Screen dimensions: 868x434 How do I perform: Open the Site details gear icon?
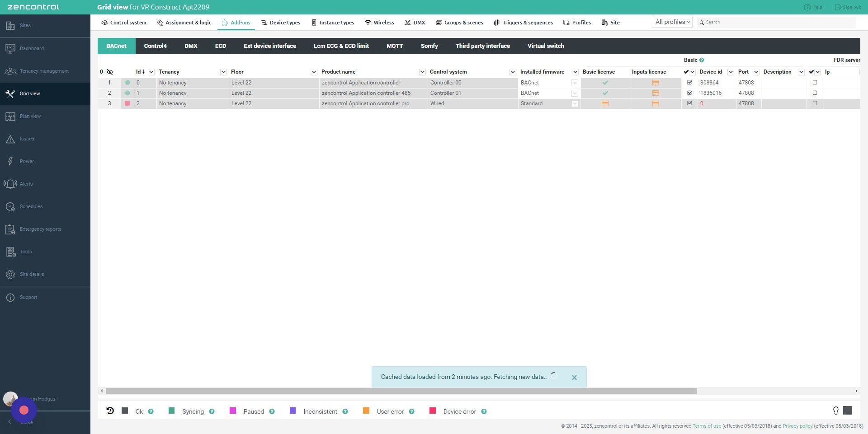tap(10, 274)
